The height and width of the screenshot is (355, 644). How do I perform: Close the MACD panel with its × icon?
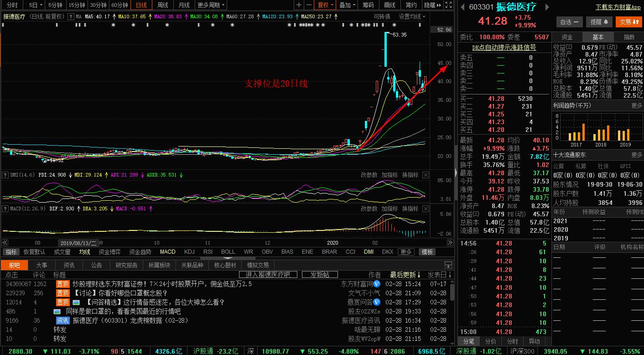coord(426,209)
